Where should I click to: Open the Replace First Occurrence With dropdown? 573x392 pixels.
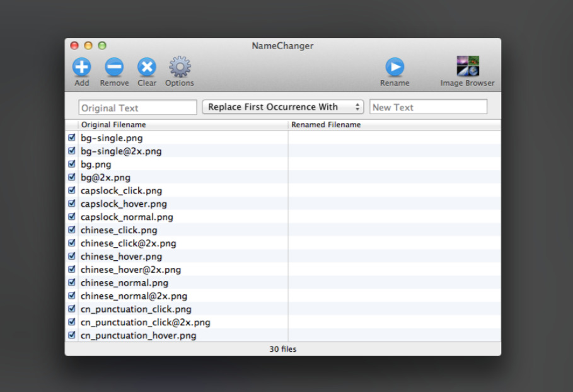283,107
